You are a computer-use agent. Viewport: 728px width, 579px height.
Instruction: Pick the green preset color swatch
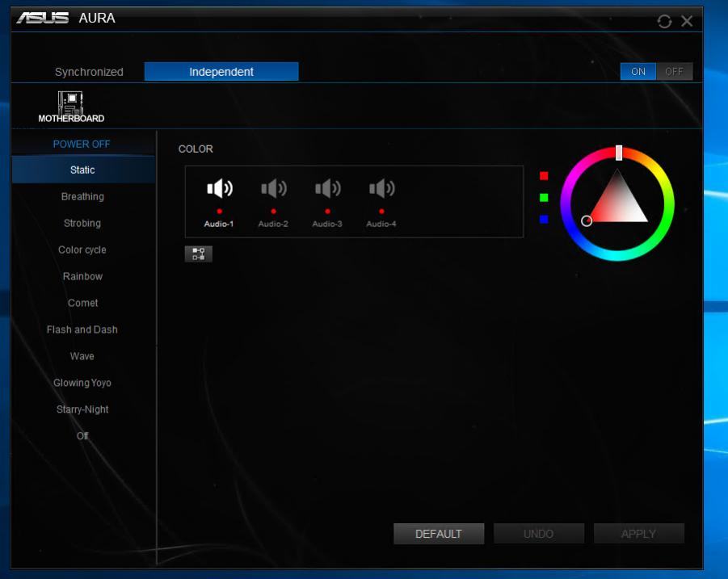(x=544, y=198)
